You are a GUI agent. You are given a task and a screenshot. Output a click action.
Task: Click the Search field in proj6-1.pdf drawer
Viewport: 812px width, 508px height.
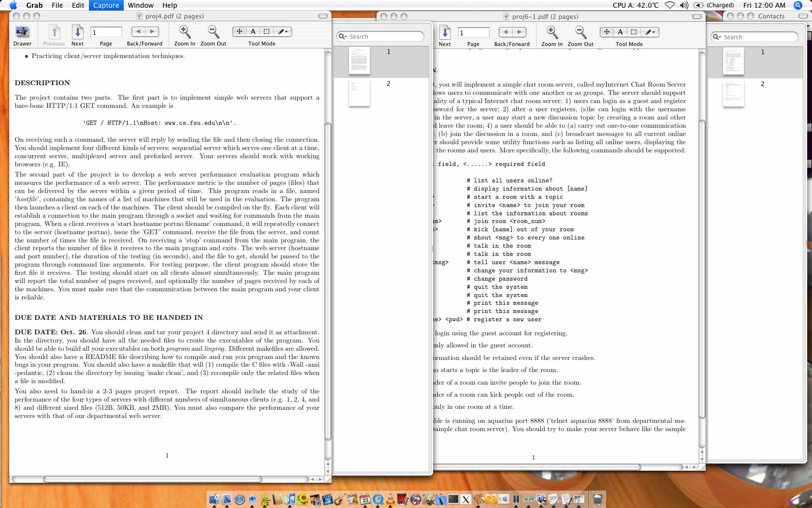click(754, 37)
